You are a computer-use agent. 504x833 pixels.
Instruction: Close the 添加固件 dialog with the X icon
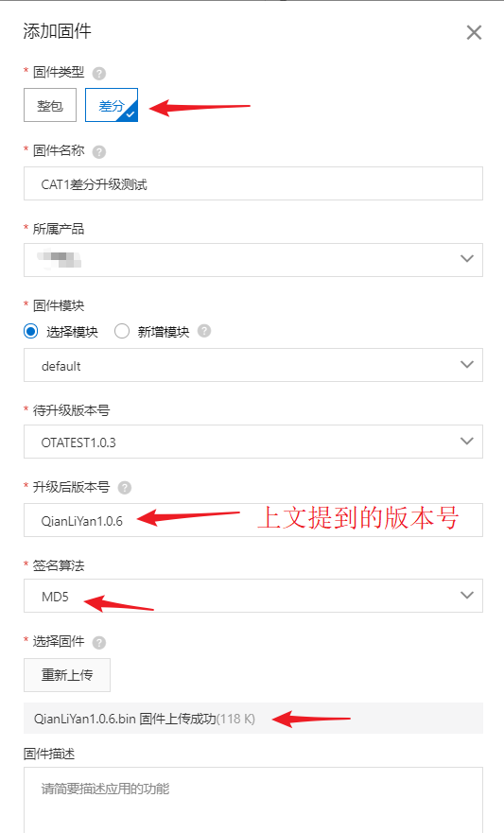point(474,32)
